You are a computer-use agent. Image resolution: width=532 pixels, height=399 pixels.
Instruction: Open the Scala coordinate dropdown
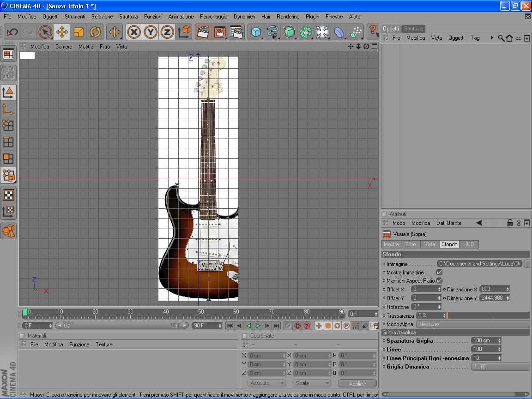(311, 383)
